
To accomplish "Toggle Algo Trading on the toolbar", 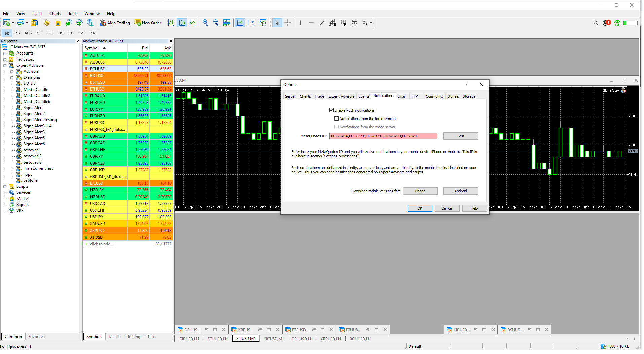I will point(115,23).
